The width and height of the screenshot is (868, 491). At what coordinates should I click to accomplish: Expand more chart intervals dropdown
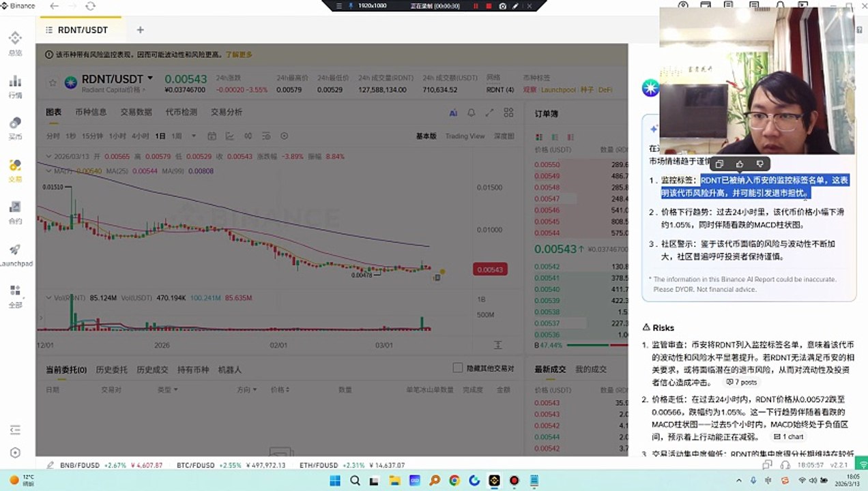[x=194, y=136]
